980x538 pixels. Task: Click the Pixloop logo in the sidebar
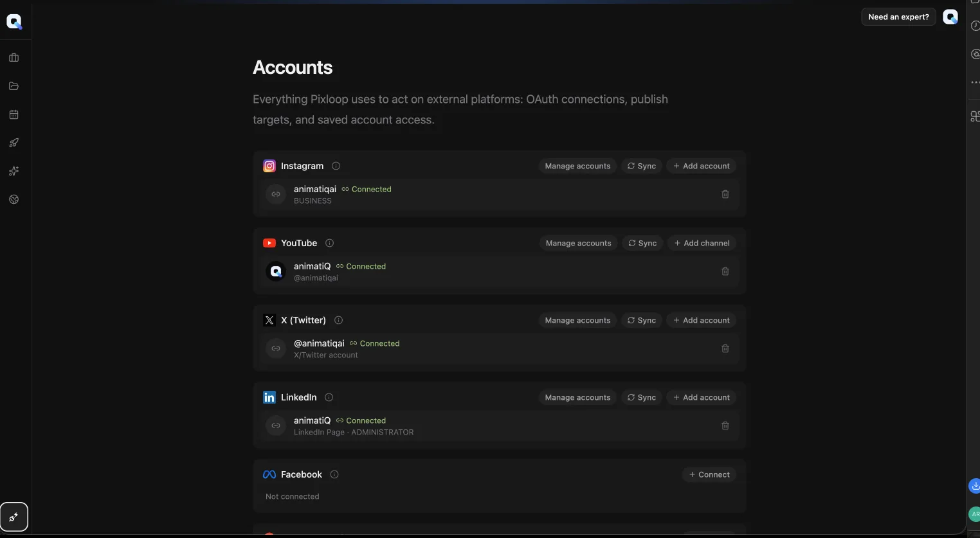point(14,22)
